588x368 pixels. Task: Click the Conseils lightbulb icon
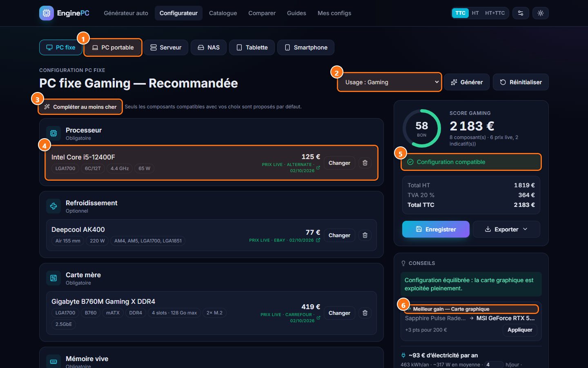click(x=403, y=263)
